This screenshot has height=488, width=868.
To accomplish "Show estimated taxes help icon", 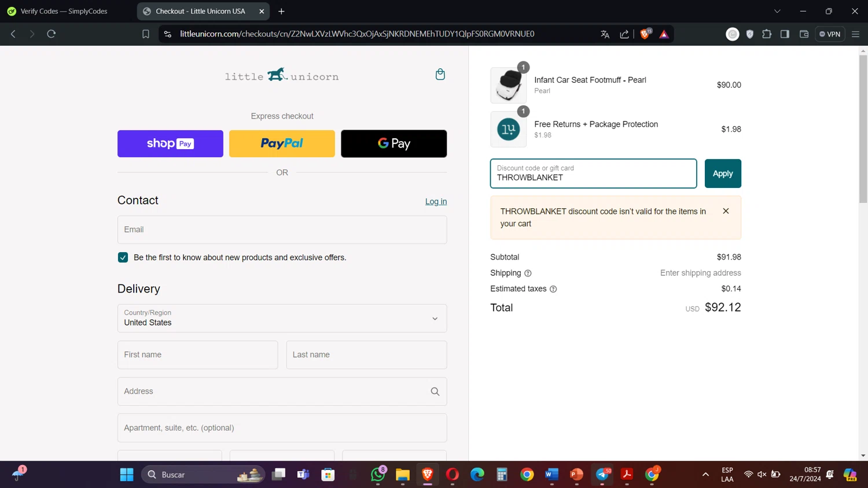I will click(553, 289).
